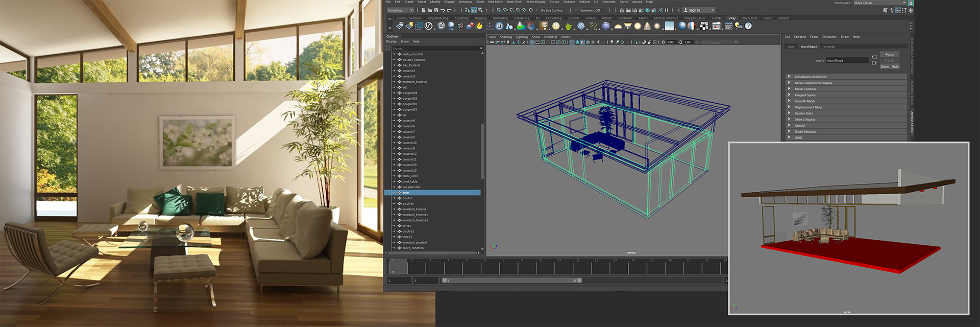980x327 pixels.
Task: Click the V-Ray sun light shelf icon
Action: tap(657, 26)
